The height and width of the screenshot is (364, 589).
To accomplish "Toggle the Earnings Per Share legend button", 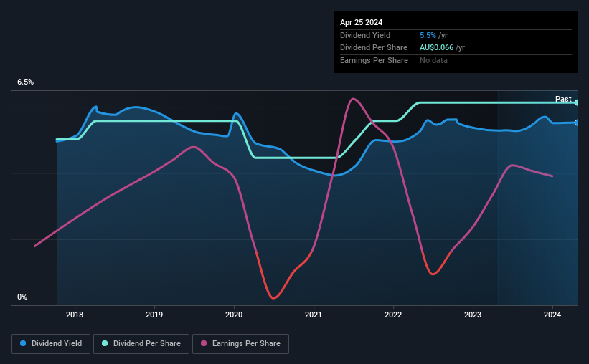I will [x=241, y=344].
